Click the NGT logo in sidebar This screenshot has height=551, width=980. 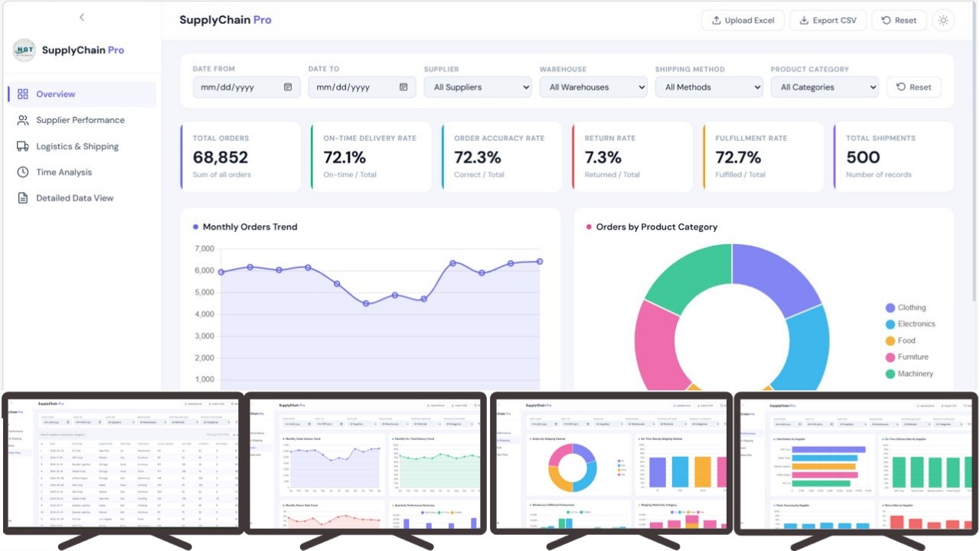[24, 50]
